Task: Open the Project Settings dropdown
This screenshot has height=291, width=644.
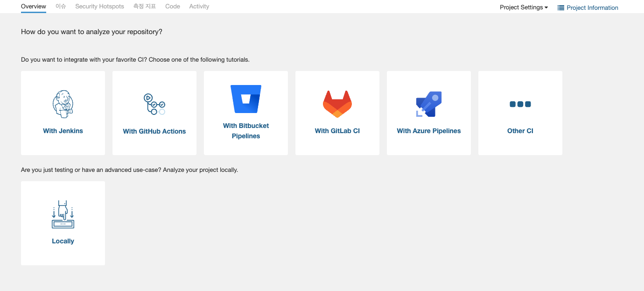Action: (x=524, y=7)
